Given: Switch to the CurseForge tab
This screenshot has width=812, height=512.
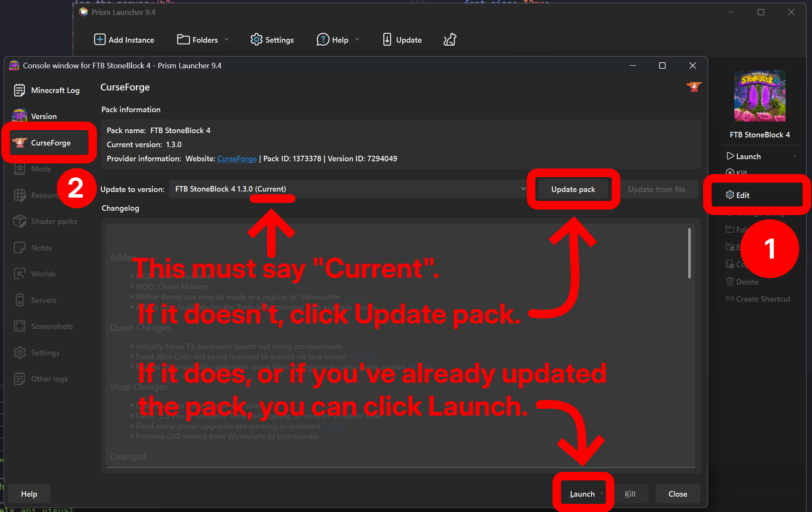Looking at the screenshot, I should [50, 143].
